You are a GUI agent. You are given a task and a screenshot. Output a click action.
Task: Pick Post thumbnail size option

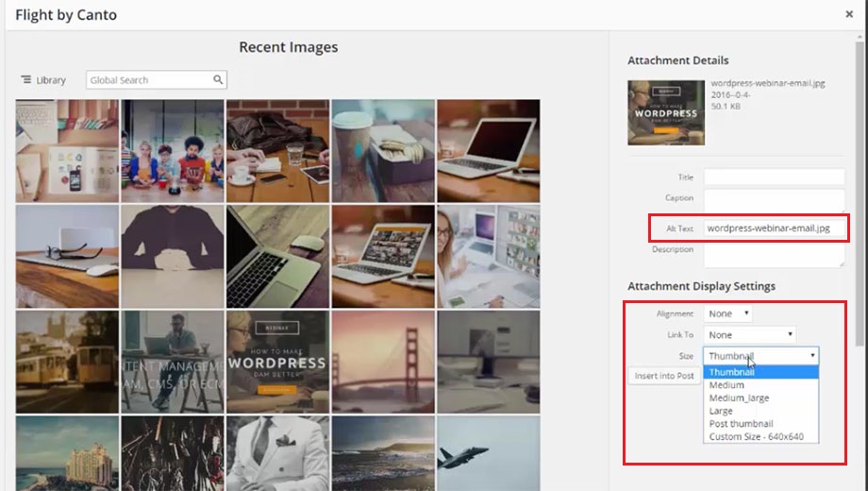coord(741,424)
